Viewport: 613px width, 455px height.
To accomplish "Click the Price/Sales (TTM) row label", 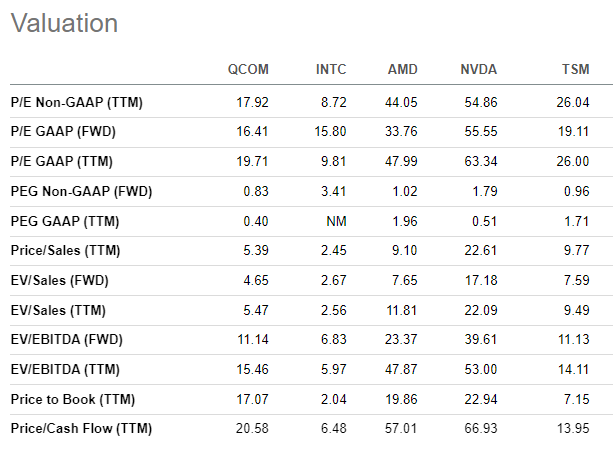I will pyautogui.click(x=65, y=250).
